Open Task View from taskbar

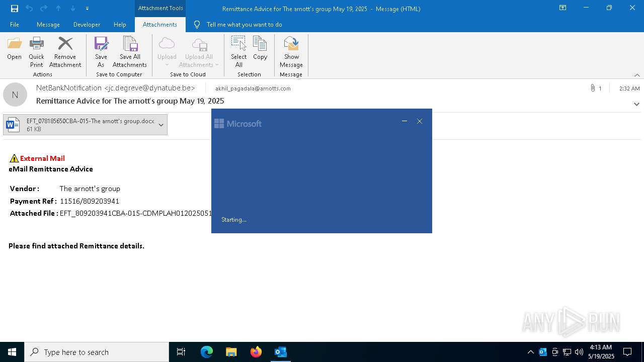click(x=181, y=352)
